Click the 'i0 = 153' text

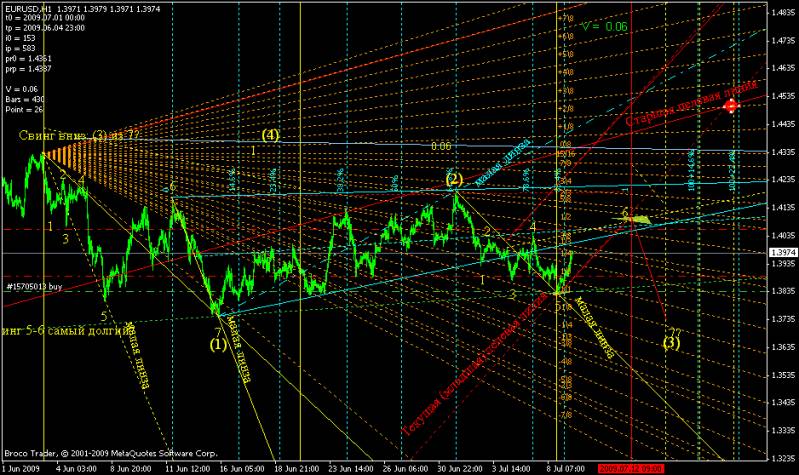tap(20, 38)
